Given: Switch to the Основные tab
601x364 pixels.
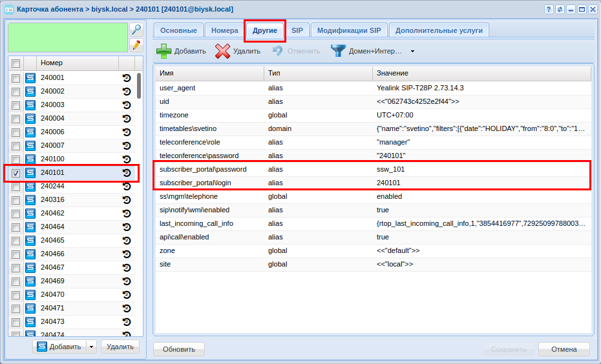Looking at the screenshot, I should [x=178, y=30].
